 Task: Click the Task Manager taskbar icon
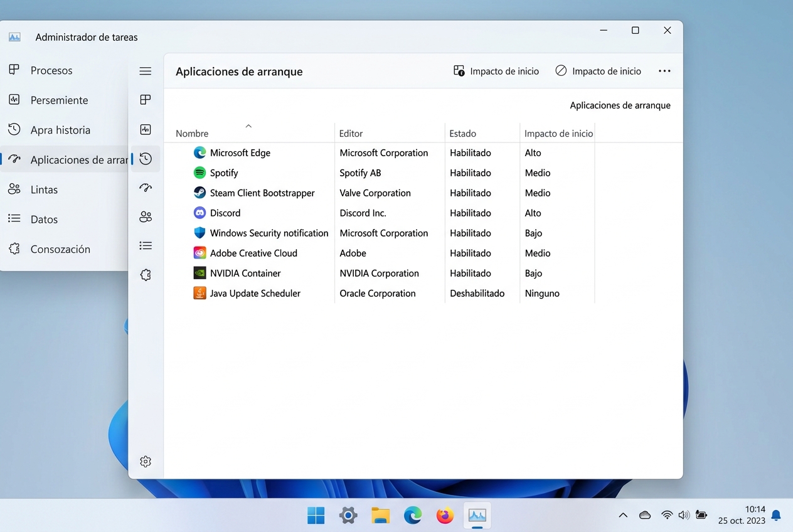[477, 516]
